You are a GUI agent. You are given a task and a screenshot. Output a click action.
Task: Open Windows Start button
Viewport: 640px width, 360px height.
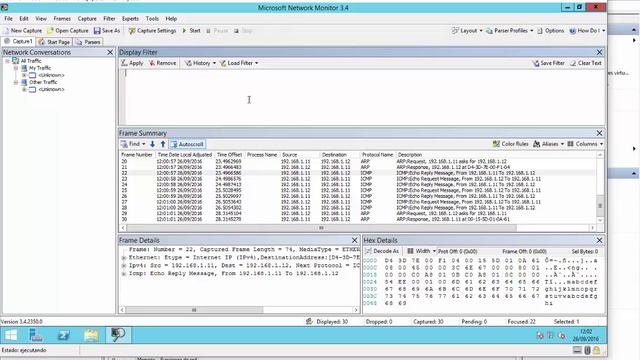click(11, 336)
